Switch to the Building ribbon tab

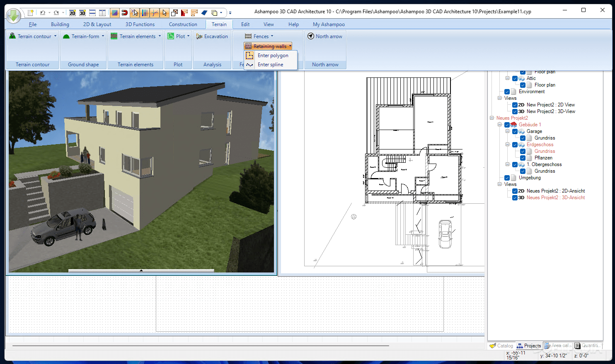60,24
